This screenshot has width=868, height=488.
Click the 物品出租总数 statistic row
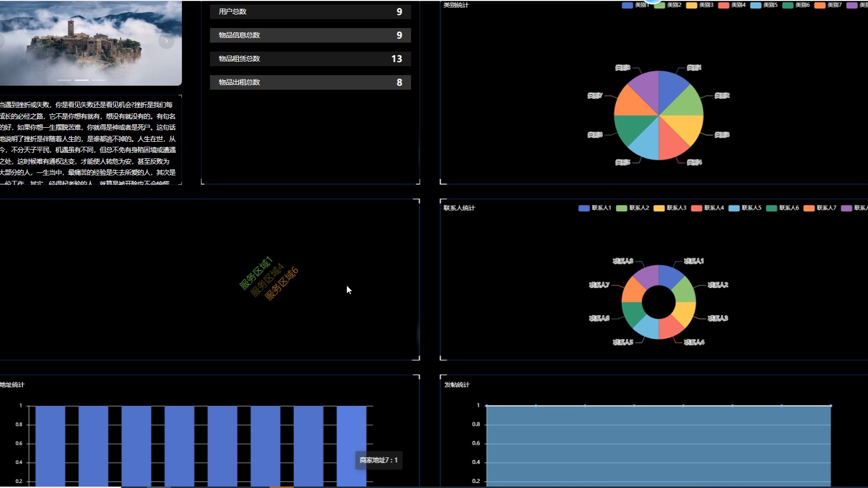click(310, 82)
